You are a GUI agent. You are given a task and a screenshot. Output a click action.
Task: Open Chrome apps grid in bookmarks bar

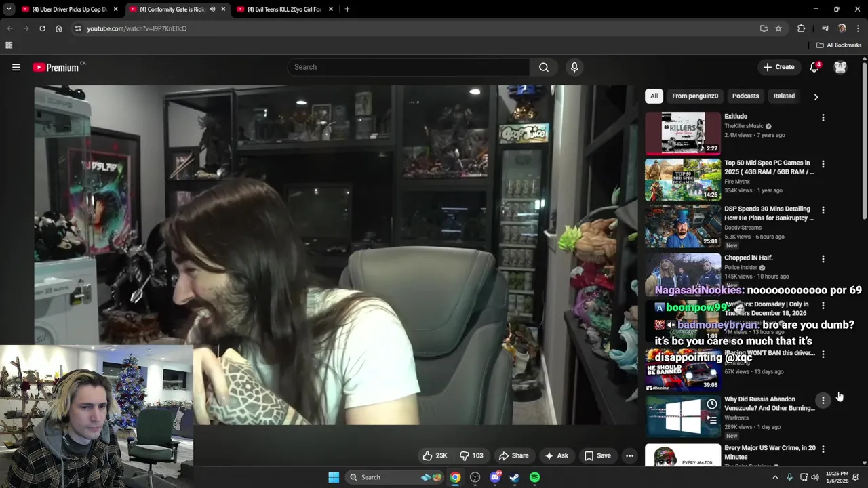(9, 45)
